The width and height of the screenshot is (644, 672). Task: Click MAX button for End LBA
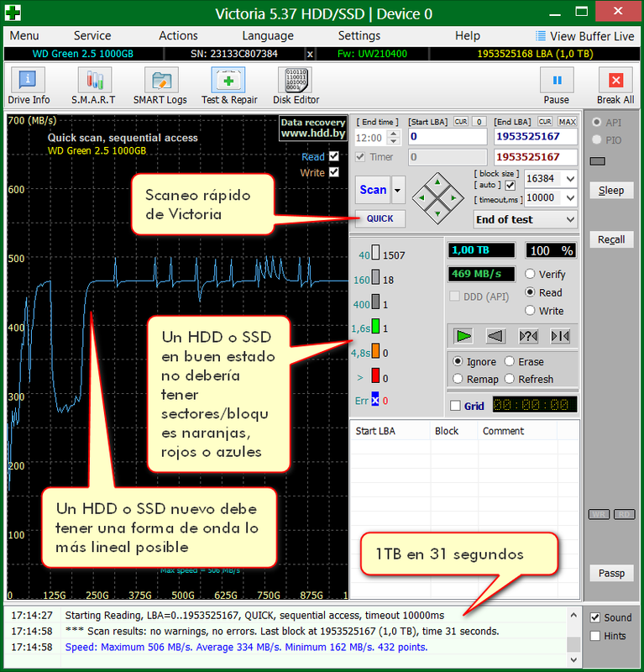pos(567,122)
